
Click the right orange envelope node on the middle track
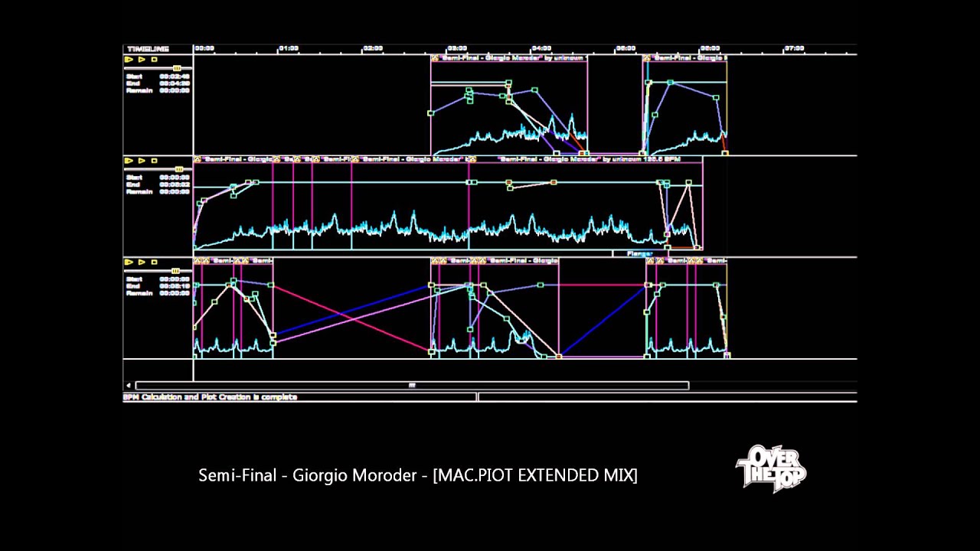[554, 182]
